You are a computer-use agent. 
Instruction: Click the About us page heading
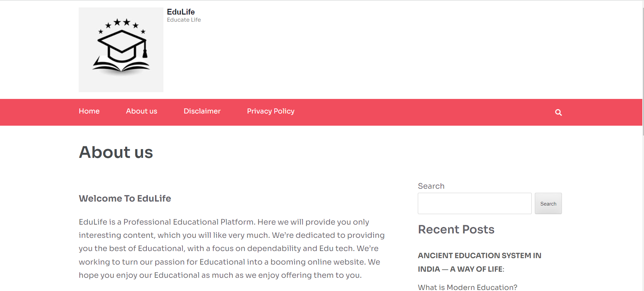116,152
